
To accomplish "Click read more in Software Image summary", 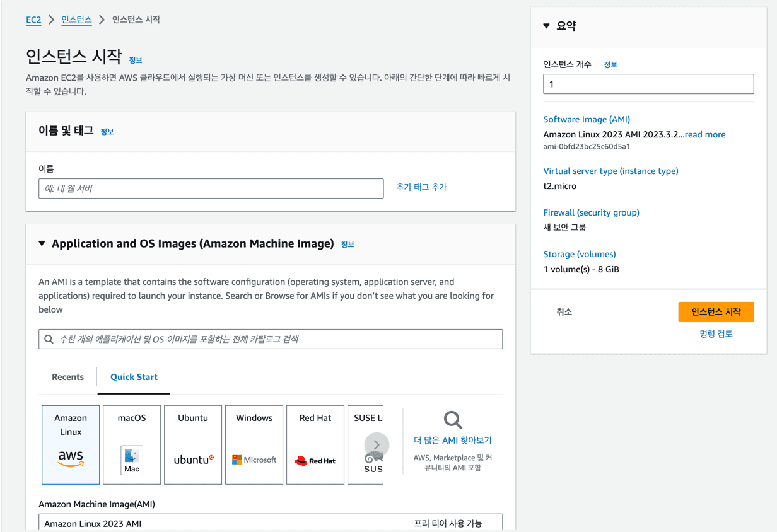I will 705,134.
